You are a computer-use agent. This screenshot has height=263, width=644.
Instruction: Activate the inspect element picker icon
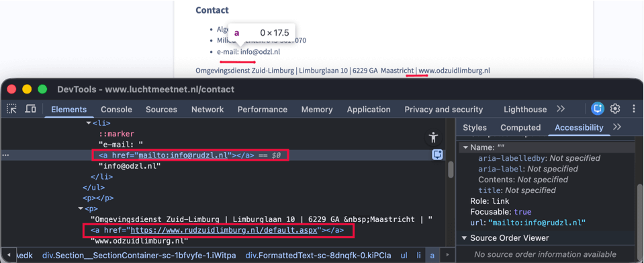pyautogui.click(x=11, y=109)
